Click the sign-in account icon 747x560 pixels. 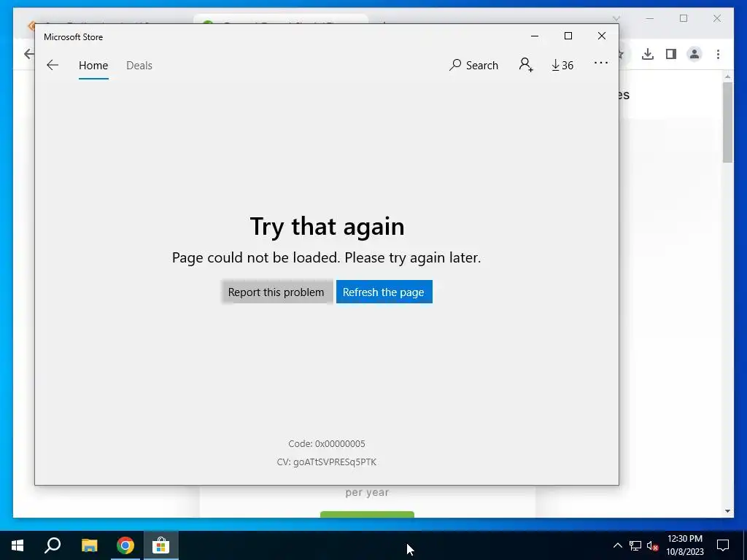(526, 65)
